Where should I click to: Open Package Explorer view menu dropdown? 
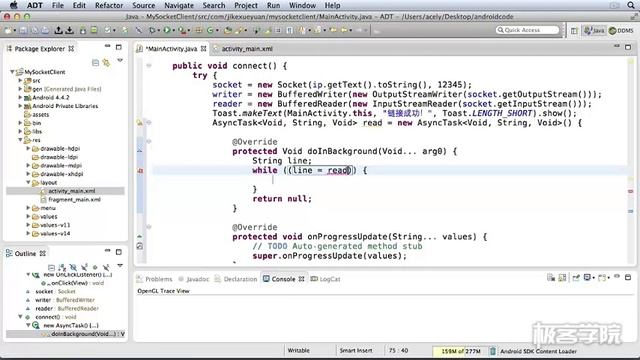120,60
